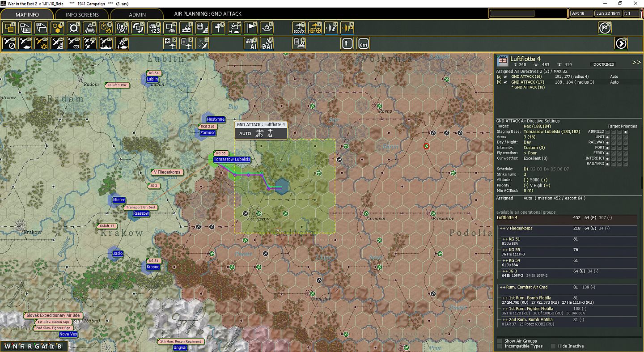Show the weather map mode icon
The image size is (644, 352).
click(x=235, y=28)
